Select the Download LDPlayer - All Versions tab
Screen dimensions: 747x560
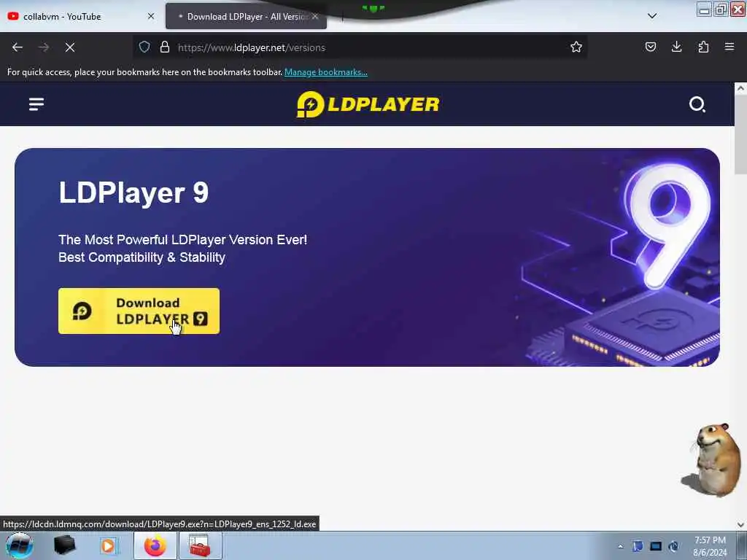[x=246, y=16]
